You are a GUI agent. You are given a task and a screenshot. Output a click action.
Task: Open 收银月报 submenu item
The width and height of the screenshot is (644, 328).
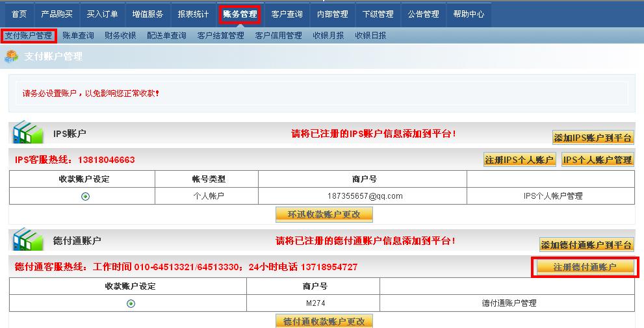(x=328, y=36)
